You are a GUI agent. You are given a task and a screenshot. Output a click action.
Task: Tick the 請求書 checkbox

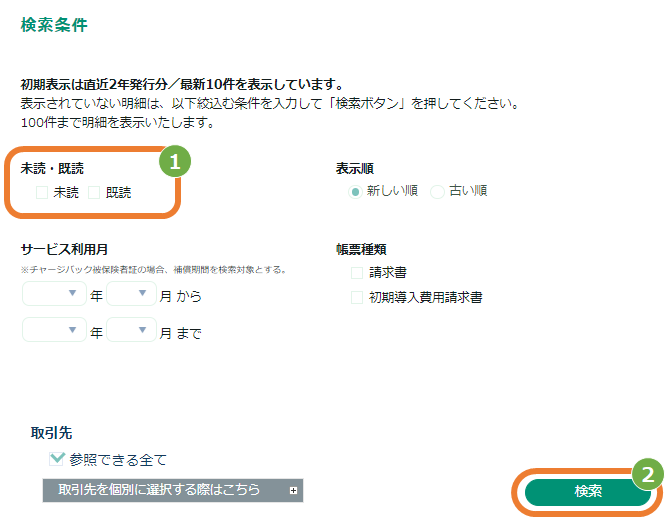(x=357, y=273)
